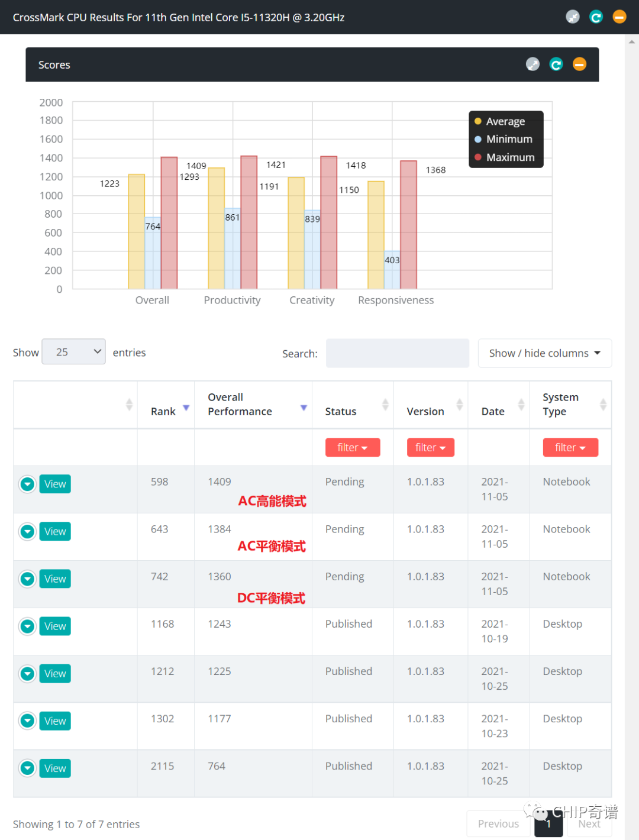
Task: Open the Show / hide columns dropdown
Action: coord(545,353)
